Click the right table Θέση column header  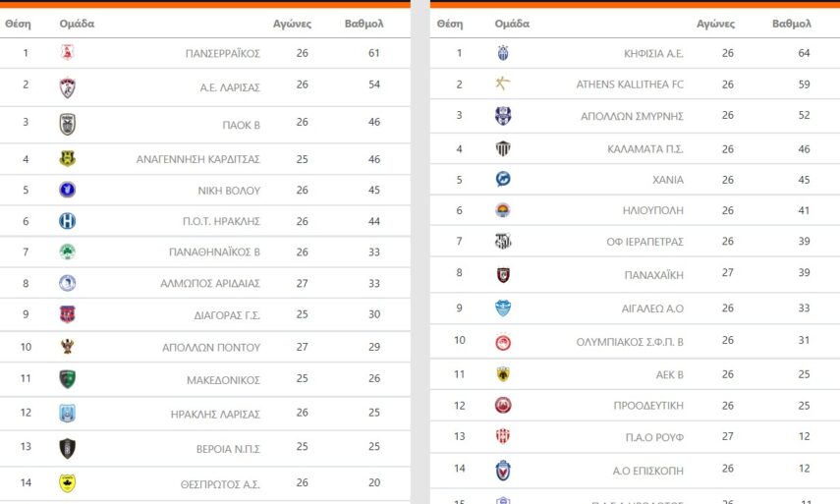(x=449, y=24)
